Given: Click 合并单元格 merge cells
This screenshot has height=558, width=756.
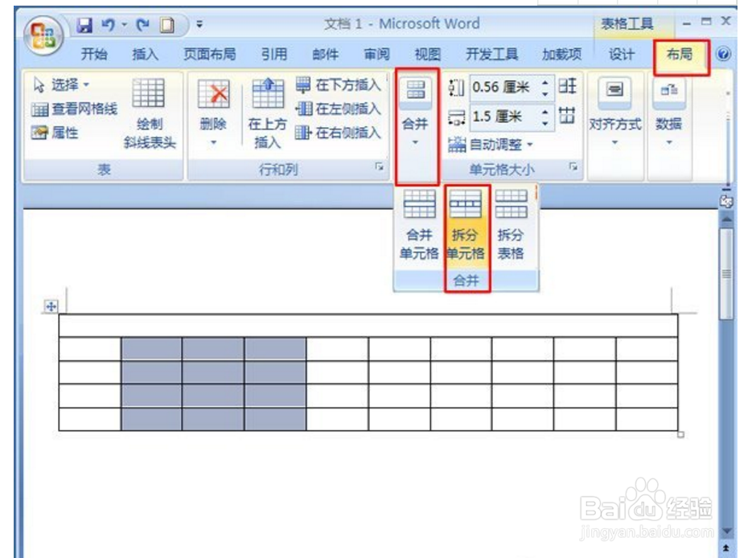Looking at the screenshot, I should tap(419, 224).
